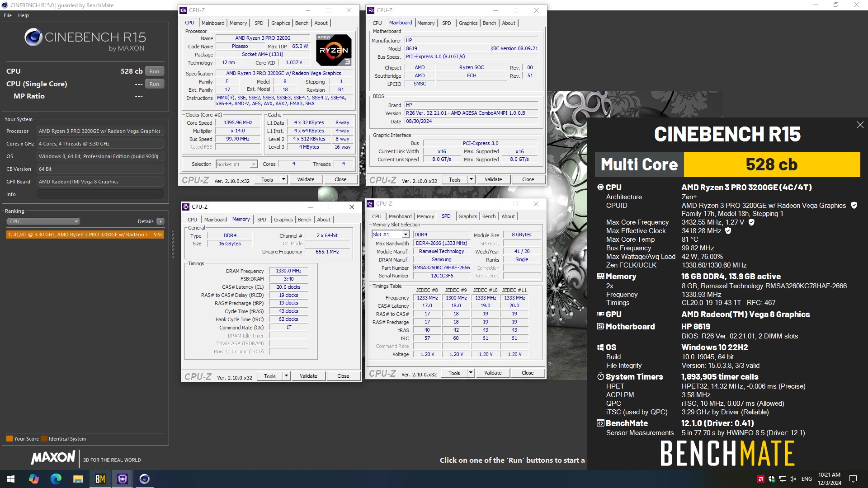Open File Explorer from the taskbar
The height and width of the screenshot is (488, 868).
[78, 479]
